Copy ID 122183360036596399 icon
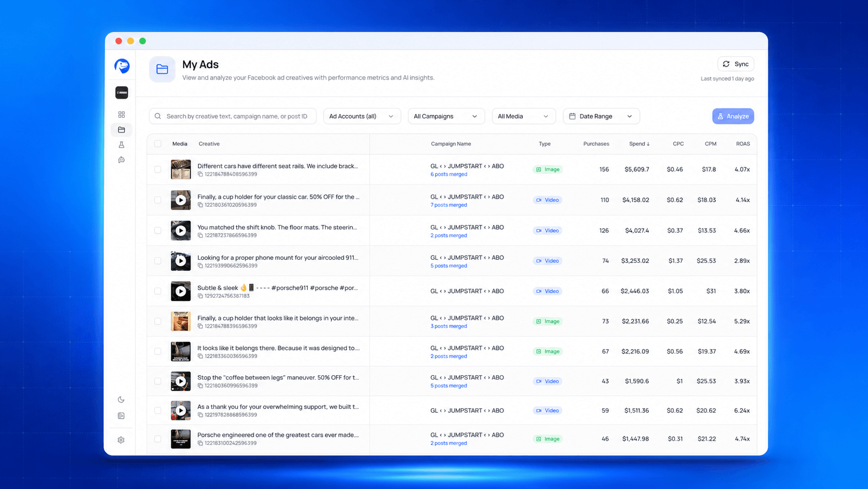The image size is (868, 489). [x=200, y=356]
